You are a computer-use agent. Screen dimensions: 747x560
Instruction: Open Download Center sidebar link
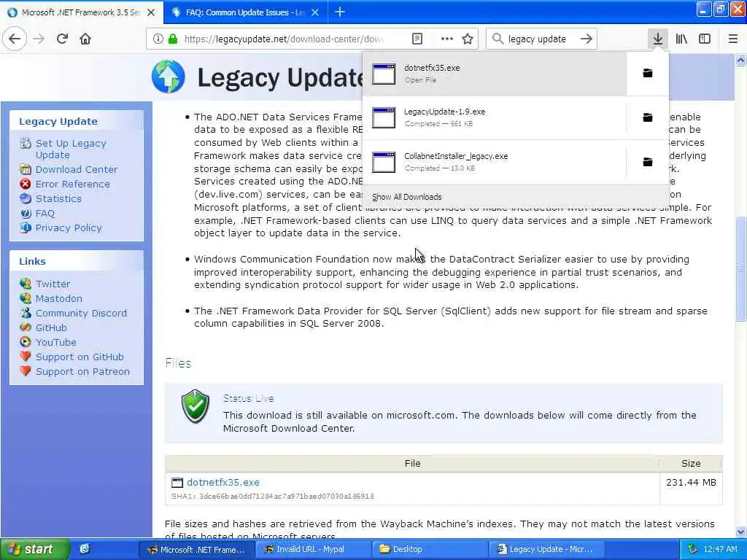point(76,169)
